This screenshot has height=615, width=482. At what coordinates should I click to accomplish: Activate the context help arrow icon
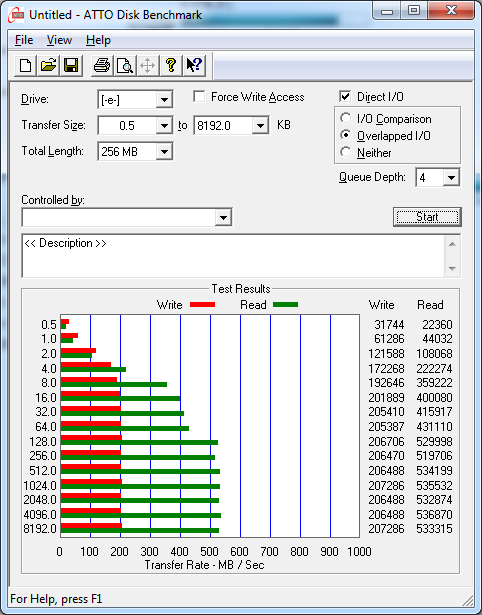pyautogui.click(x=194, y=65)
